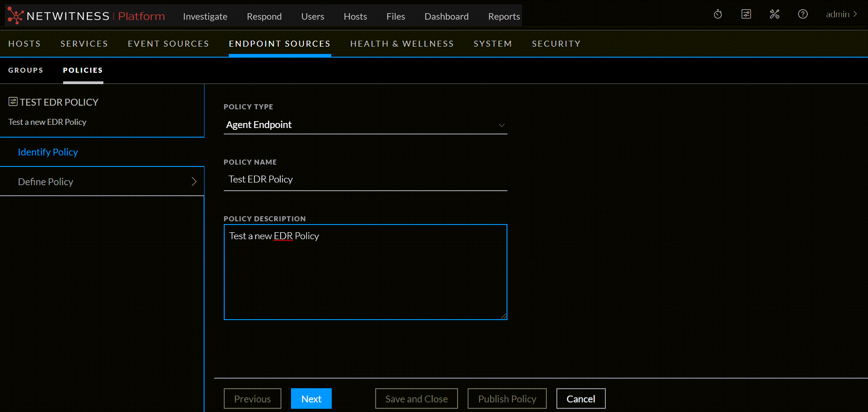Open the Event Sources tab
This screenshot has height=412, width=868.
tap(168, 43)
